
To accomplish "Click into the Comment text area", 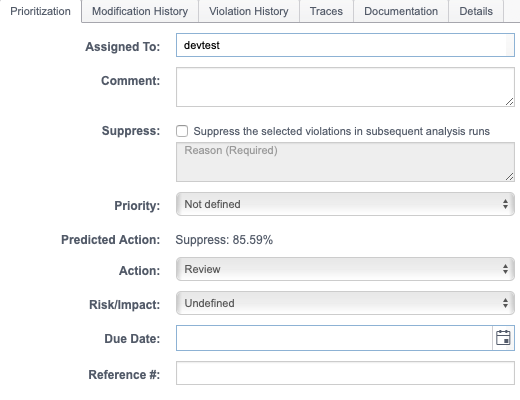I will (x=345, y=87).
